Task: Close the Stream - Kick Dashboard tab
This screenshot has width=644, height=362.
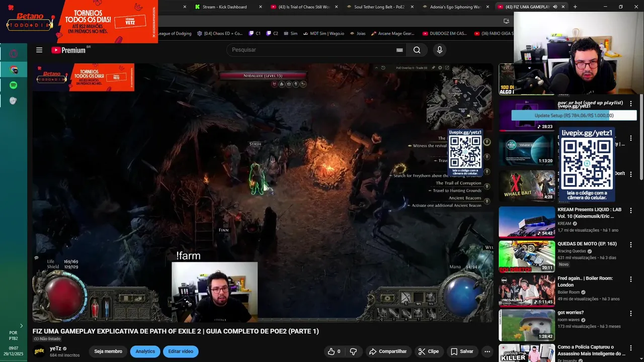Action: [x=260, y=7]
